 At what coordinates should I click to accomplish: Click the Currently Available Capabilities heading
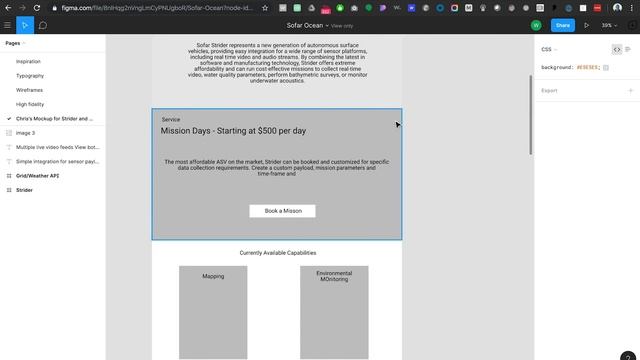[278, 253]
